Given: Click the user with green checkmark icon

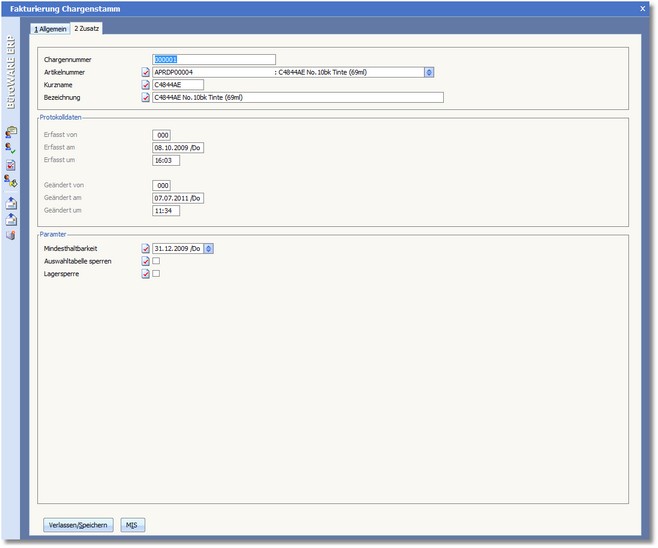Looking at the screenshot, I should (x=11, y=148).
